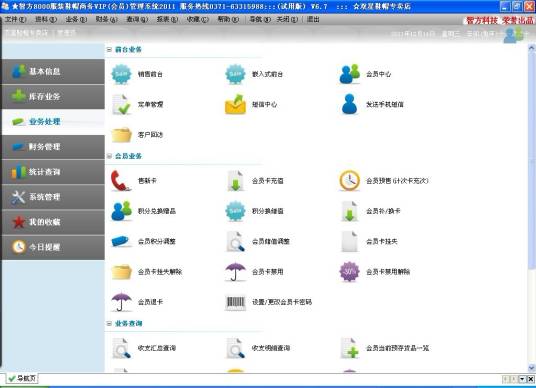Click the scrollbar up arrow
Image resolution: width=536 pixels, height=388 pixels.
pos(531,49)
